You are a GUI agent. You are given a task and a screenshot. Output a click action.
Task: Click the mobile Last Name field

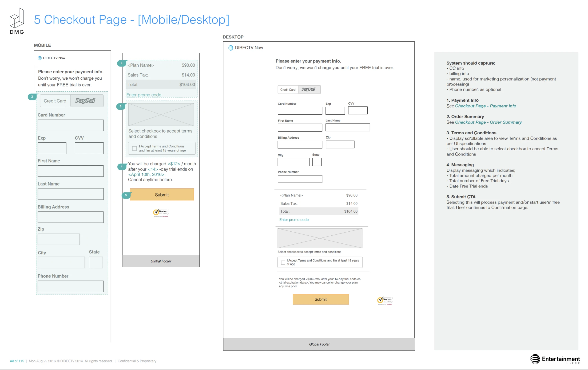(x=71, y=194)
